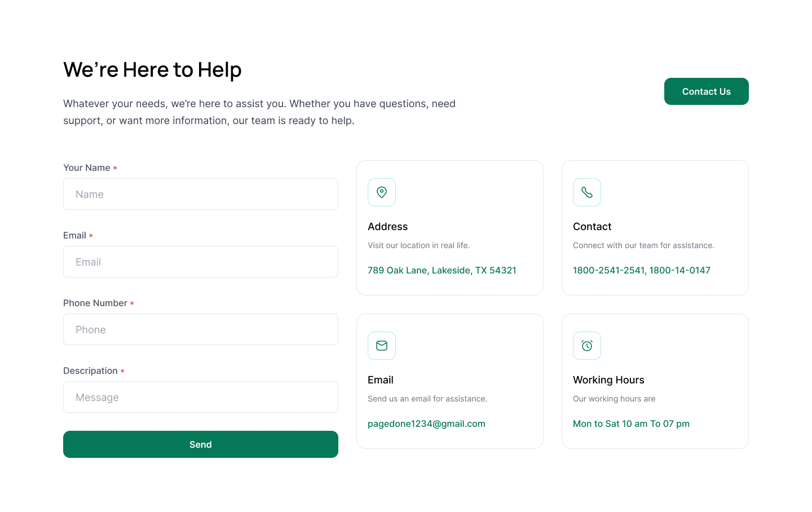Click the alarm clock icon

point(587,346)
